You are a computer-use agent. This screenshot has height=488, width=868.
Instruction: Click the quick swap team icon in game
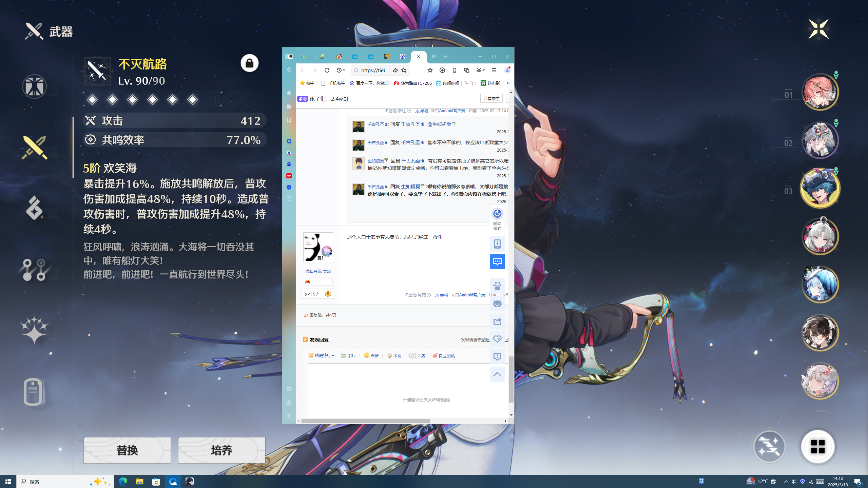(x=769, y=446)
